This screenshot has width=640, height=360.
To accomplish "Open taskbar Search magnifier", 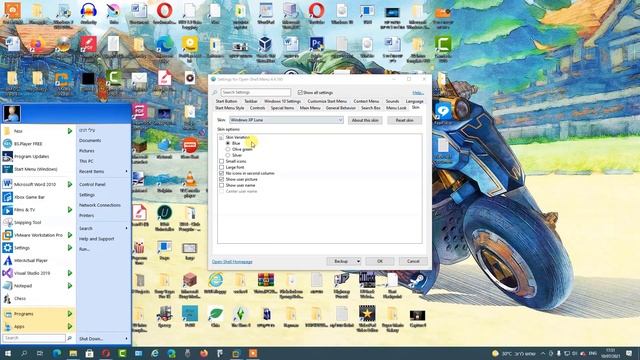I will 24,353.
